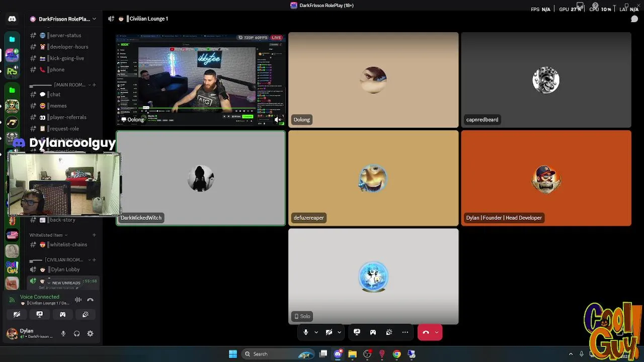Collapse the Whitelisted Item category

(x=48, y=235)
